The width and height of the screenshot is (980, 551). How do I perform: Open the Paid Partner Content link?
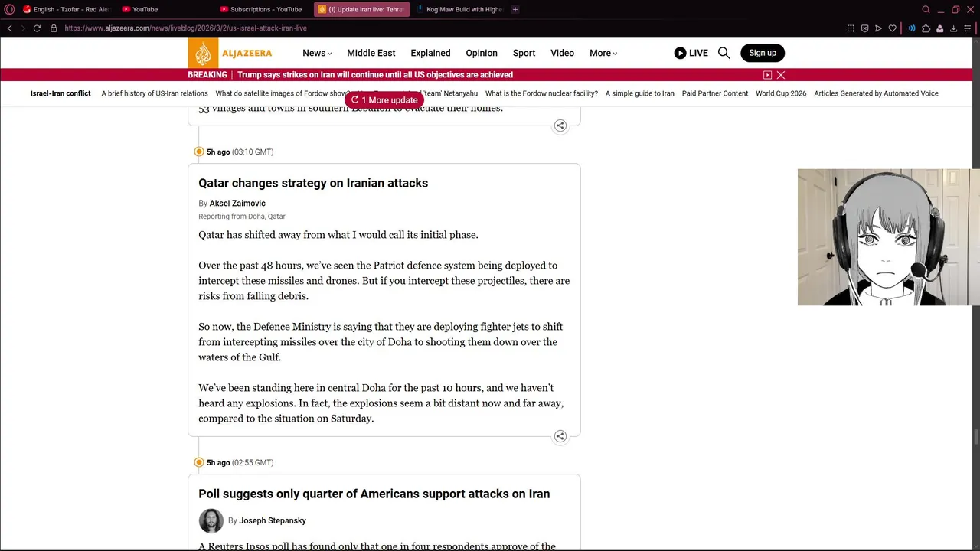click(x=715, y=93)
